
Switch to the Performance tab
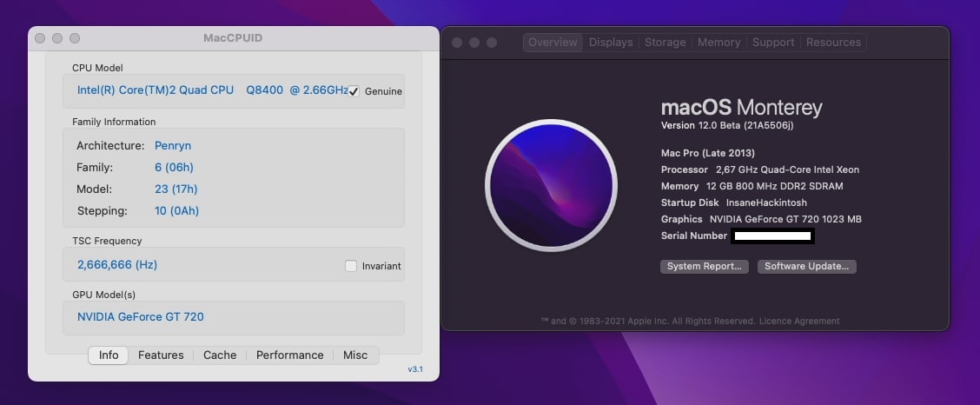coord(289,355)
